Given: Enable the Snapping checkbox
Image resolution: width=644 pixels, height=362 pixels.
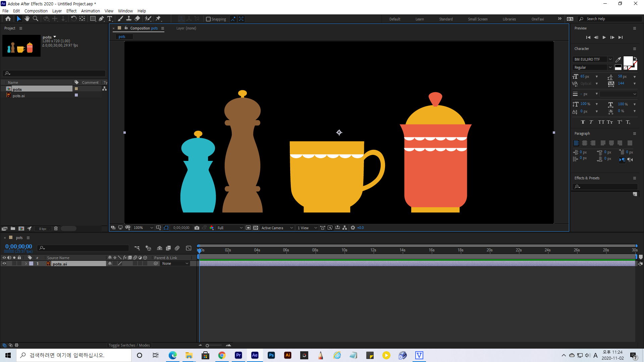Looking at the screenshot, I should coord(208,19).
